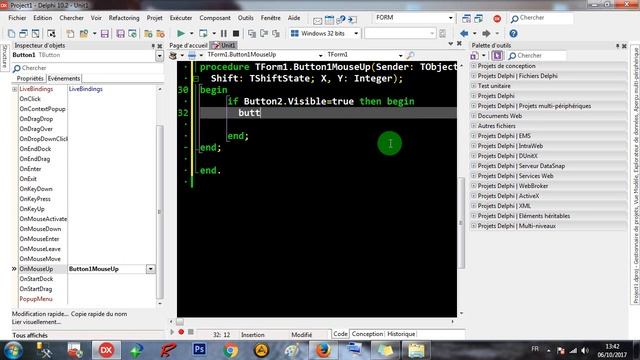
Task: Click selection arrow icon in Palette d'outils
Action: click(x=497, y=55)
